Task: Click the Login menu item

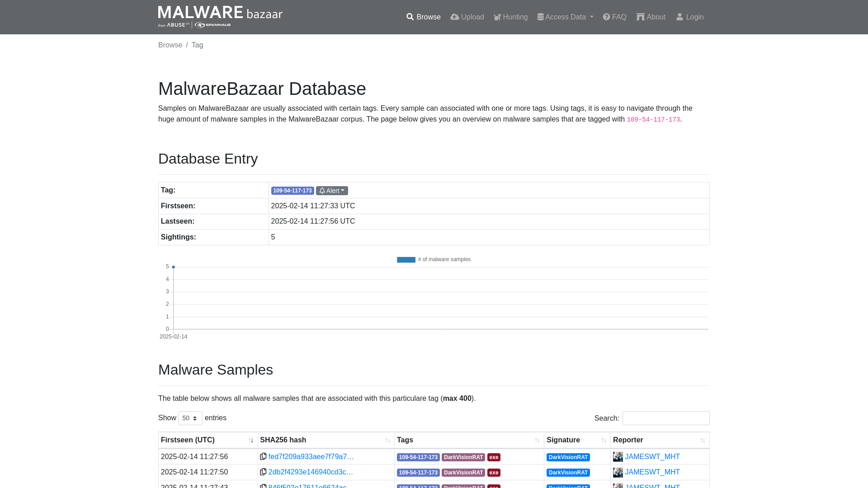Action: [x=689, y=17]
